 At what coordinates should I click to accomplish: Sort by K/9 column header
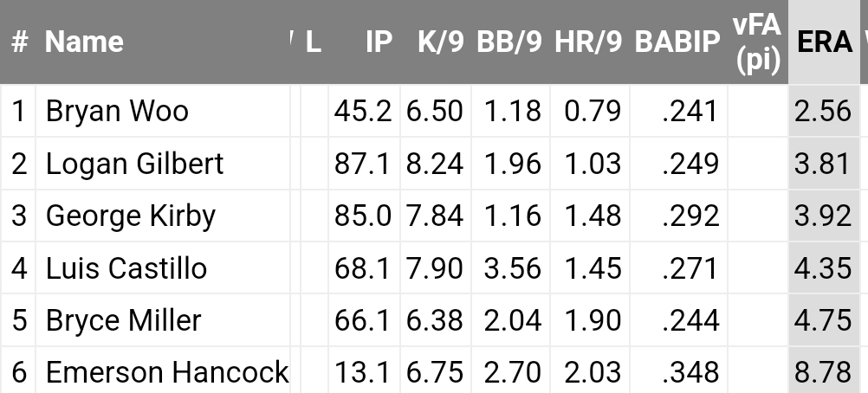pyautogui.click(x=441, y=42)
